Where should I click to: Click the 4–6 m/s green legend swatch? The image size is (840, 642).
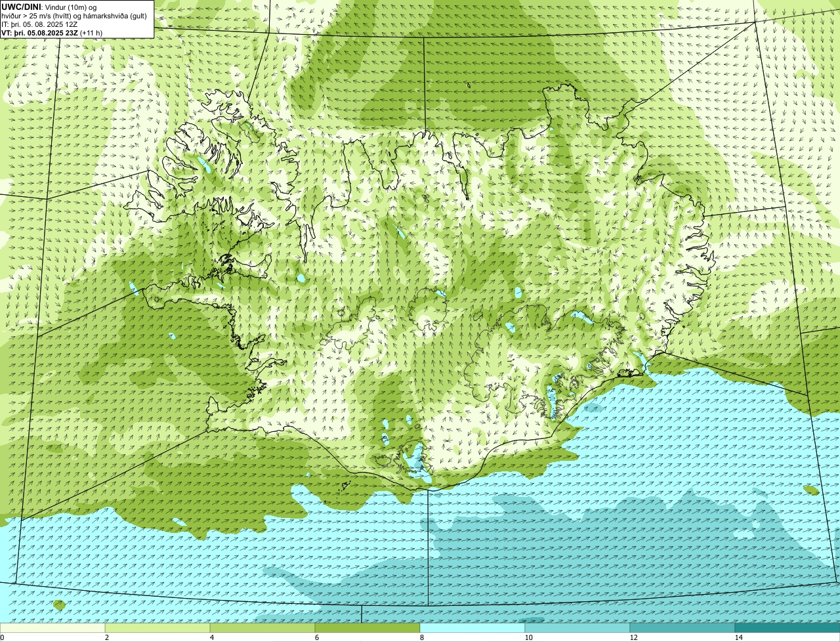point(262,628)
